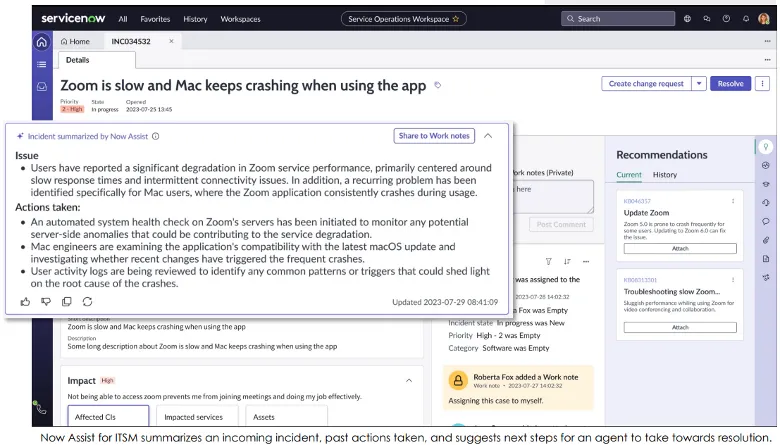Regenerate the Now Assist summary
This screenshot has width=780, height=445.
88,302
